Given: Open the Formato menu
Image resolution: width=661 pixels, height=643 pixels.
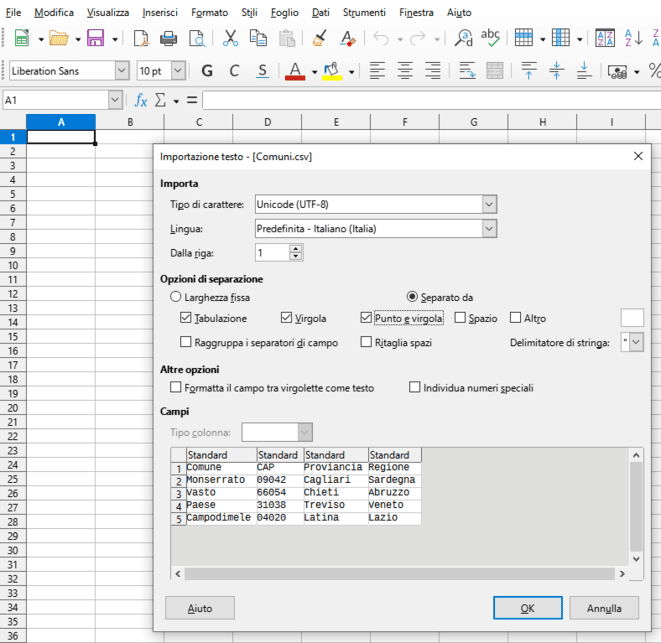Looking at the screenshot, I should (209, 13).
